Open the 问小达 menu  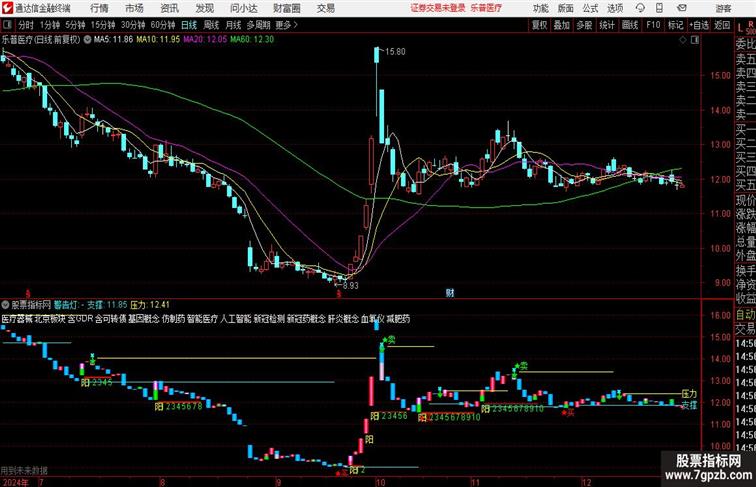[x=243, y=8]
